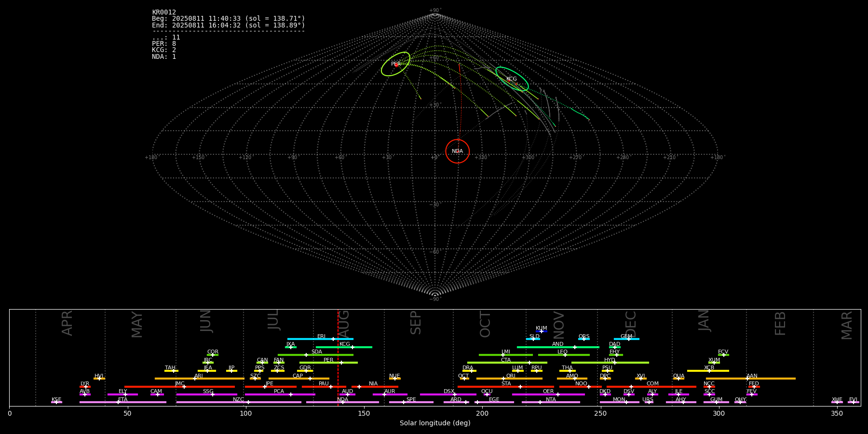
Task: Click the SEP month label in the timeline
Action: 416,323
